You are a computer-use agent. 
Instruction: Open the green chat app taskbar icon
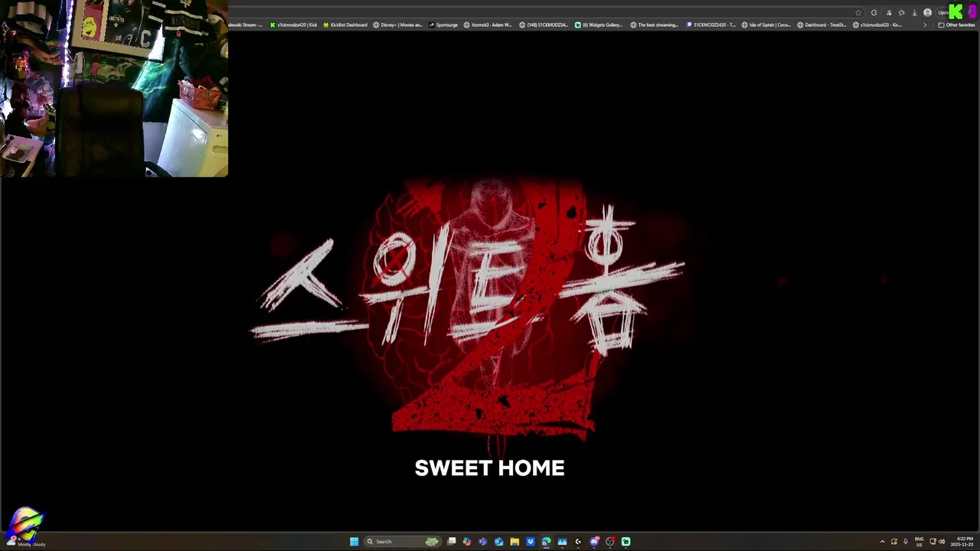click(626, 542)
